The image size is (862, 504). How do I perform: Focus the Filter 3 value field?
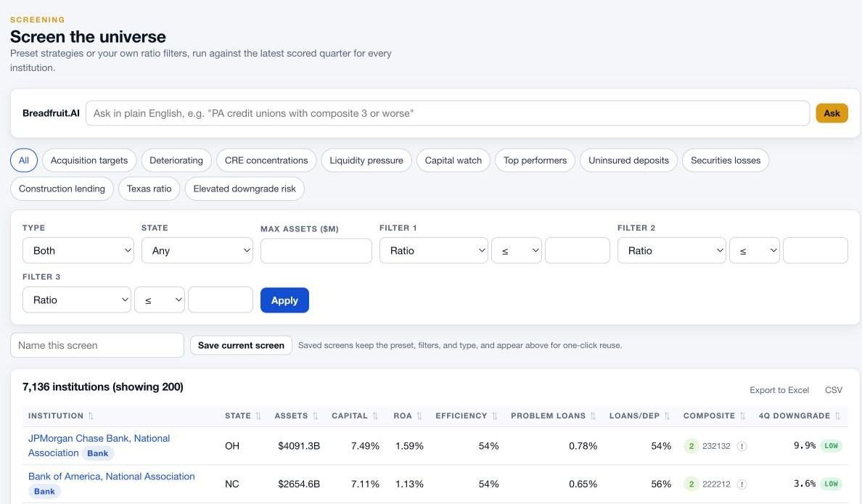click(x=221, y=300)
